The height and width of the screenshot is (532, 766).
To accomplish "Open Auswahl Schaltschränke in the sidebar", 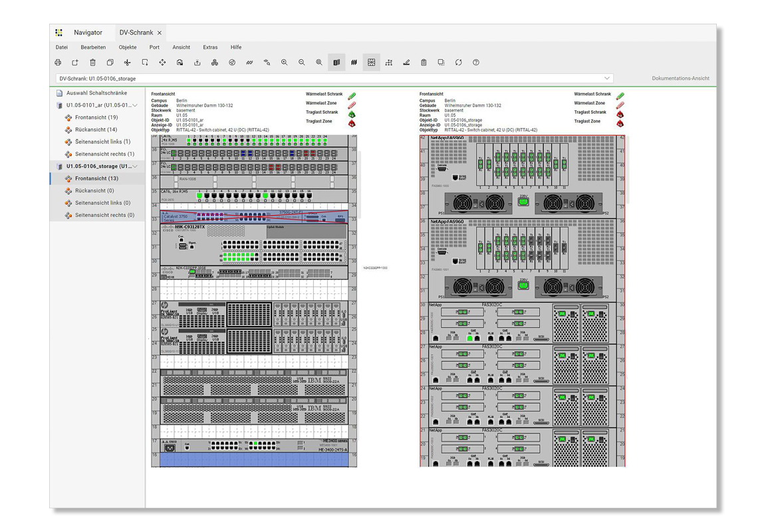I will tap(96, 93).
